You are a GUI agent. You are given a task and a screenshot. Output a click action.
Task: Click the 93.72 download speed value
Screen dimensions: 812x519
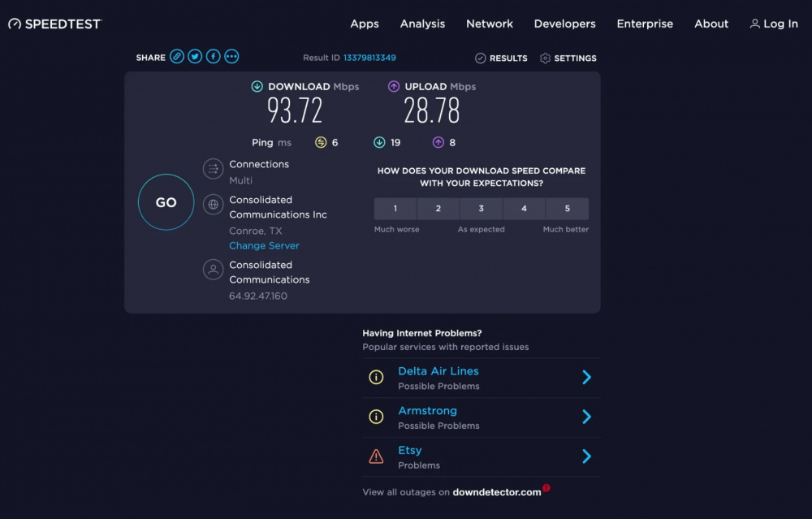[295, 110]
